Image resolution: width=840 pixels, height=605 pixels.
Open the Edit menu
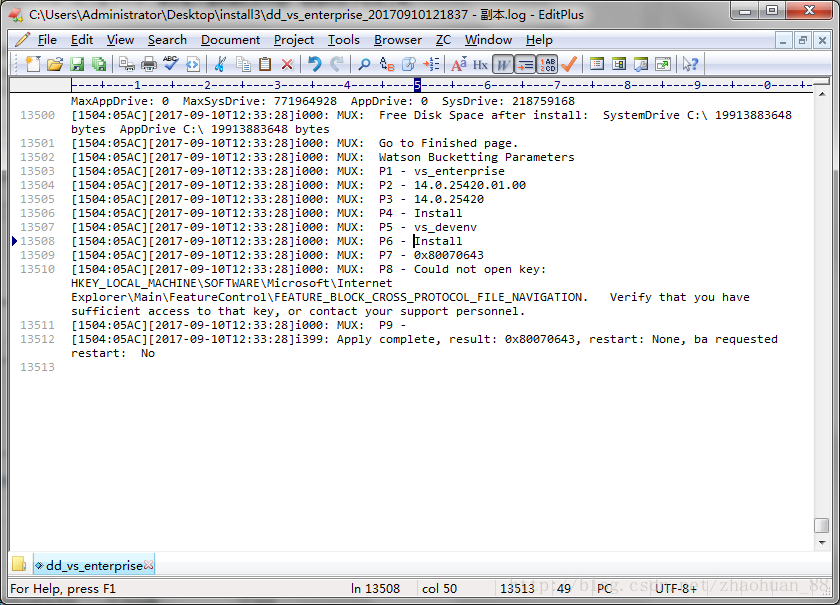click(x=81, y=40)
